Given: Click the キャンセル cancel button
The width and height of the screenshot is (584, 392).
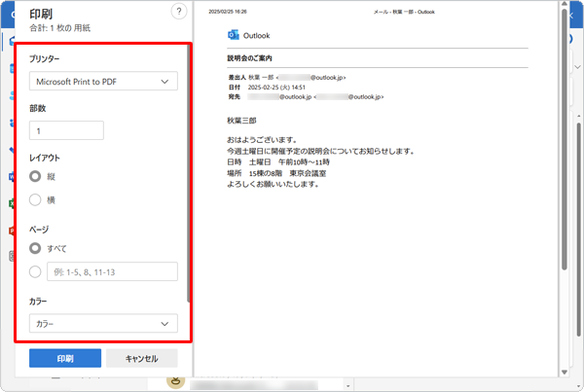Looking at the screenshot, I should [x=142, y=358].
